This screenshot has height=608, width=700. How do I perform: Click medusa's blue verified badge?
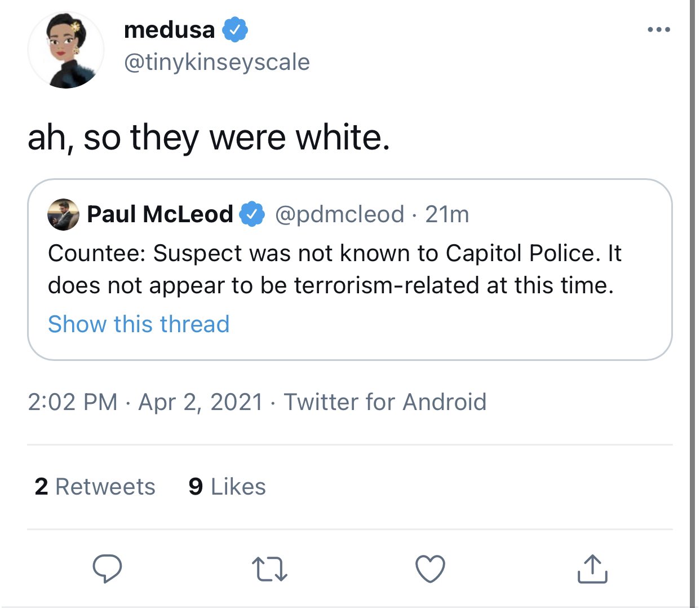(235, 30)
